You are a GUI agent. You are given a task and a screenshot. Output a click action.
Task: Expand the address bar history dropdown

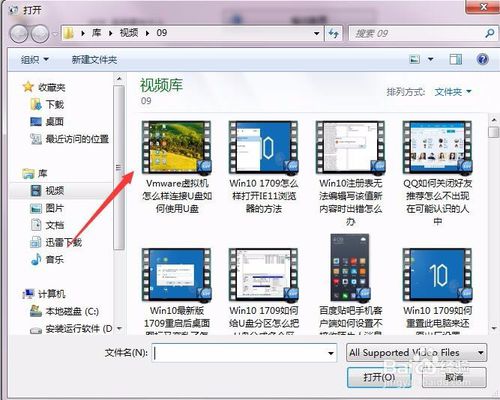317,33
